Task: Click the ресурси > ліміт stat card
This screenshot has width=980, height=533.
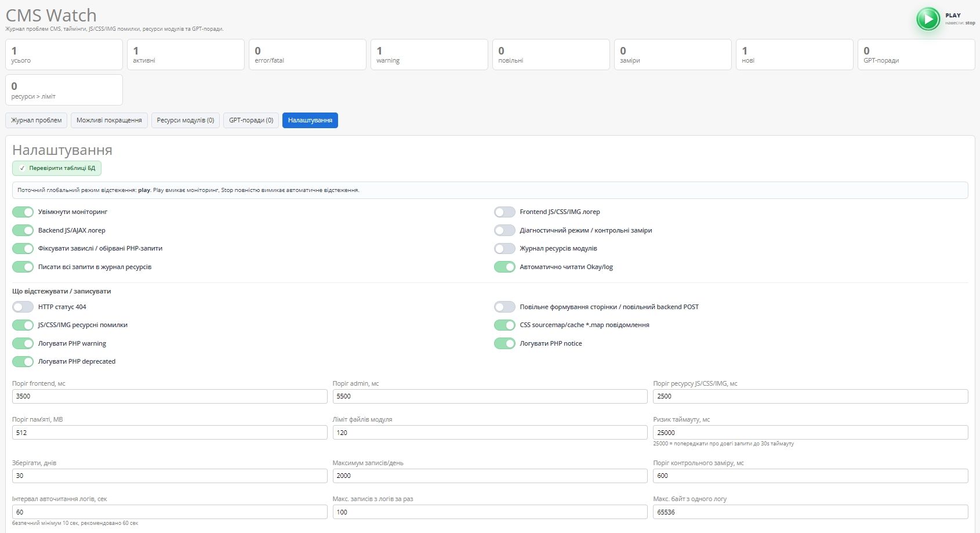Action: pos(64,90)
